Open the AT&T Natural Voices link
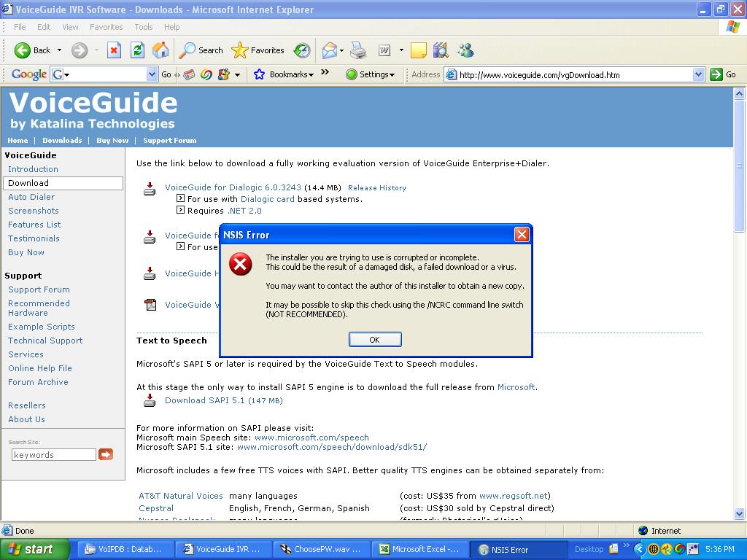The height and width of the screenshot is (560, 747). coord(181,496)
